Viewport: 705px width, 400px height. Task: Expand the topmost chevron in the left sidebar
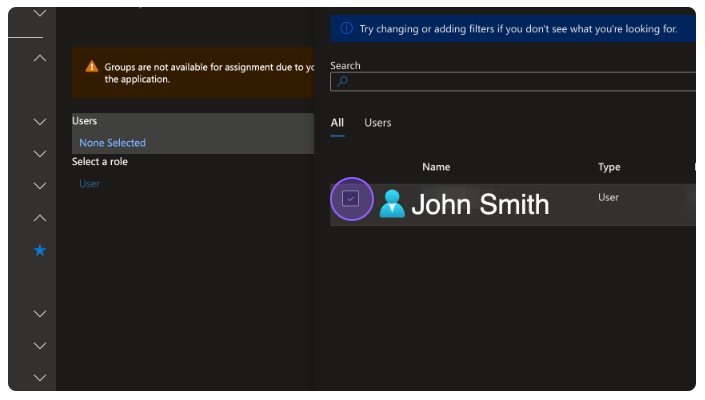pos(40,13)
